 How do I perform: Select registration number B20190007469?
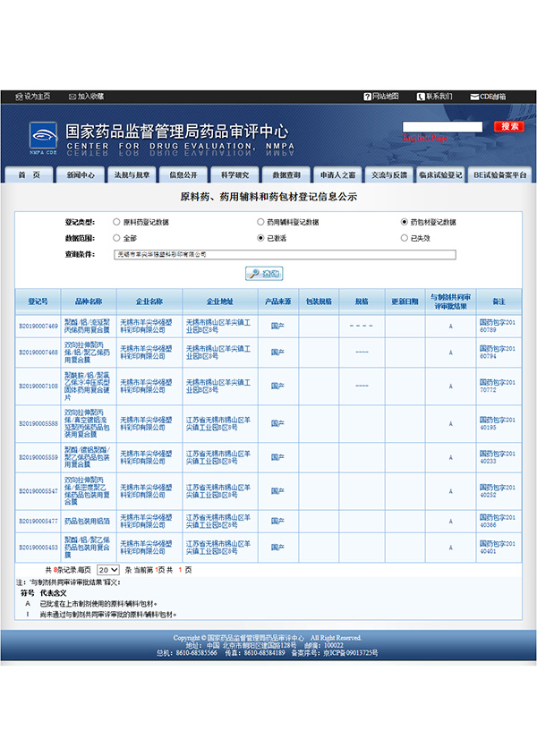(38, 326)
